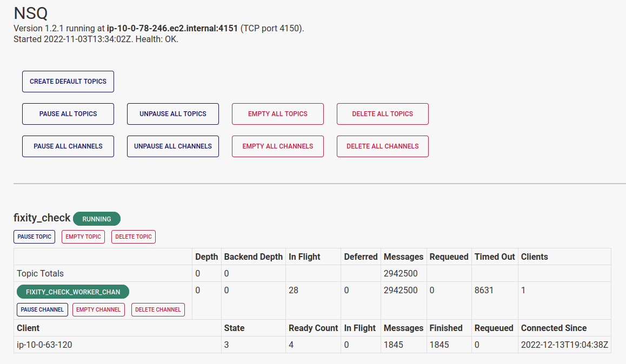Click the client State value 3

[227, 345]
